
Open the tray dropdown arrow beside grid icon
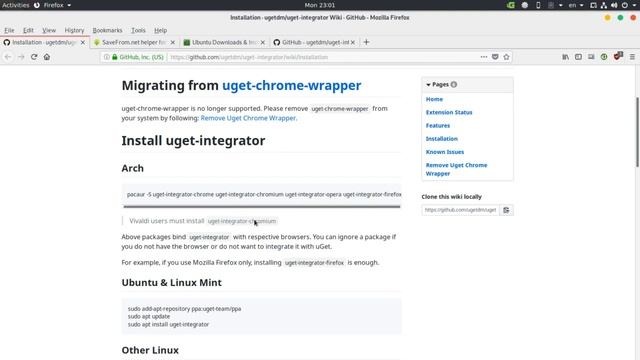coord(560,5)
